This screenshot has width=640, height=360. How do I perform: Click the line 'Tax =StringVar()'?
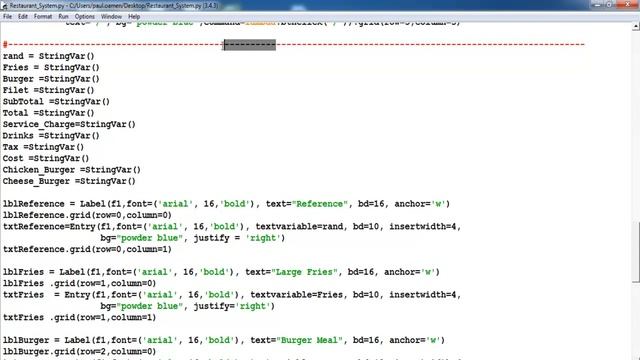(43, 147)
